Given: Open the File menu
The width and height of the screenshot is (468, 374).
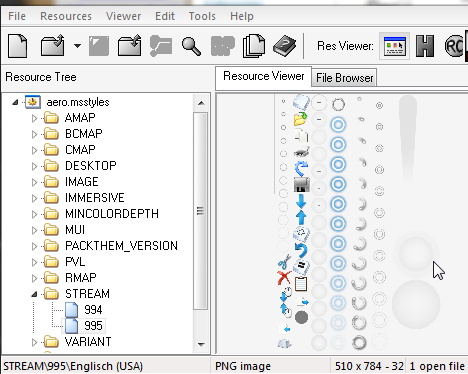Looking at the screenshot, I should click(17, 16).
